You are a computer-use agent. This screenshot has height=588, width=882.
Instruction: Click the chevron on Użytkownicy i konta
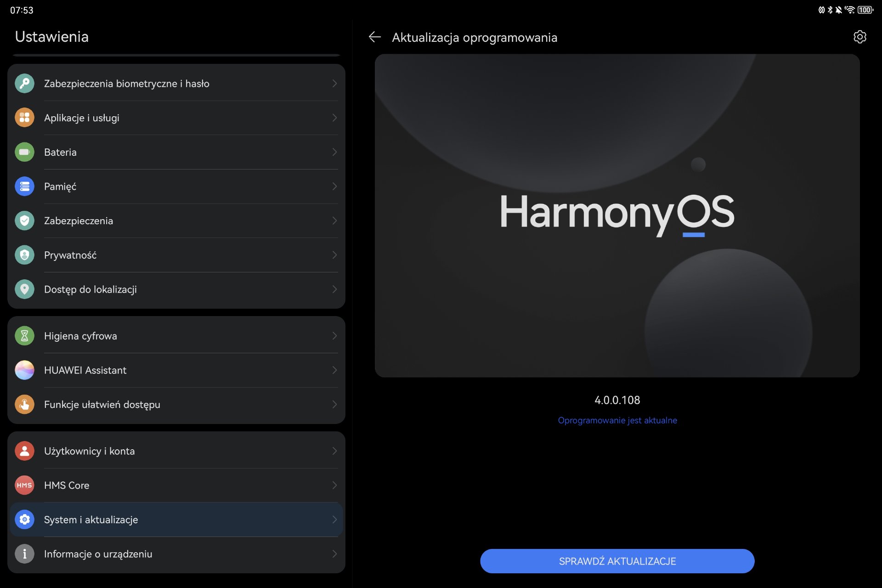click(334, 451)
